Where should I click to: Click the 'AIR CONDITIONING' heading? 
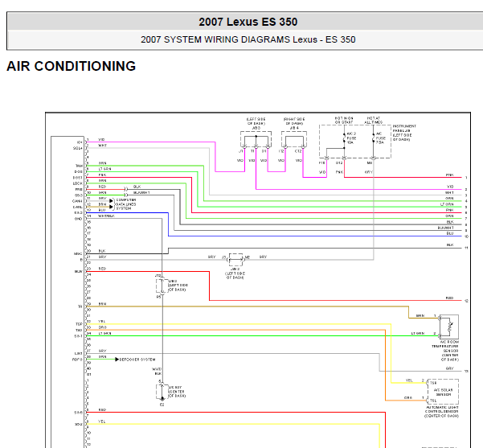click(x=72, y=66)
